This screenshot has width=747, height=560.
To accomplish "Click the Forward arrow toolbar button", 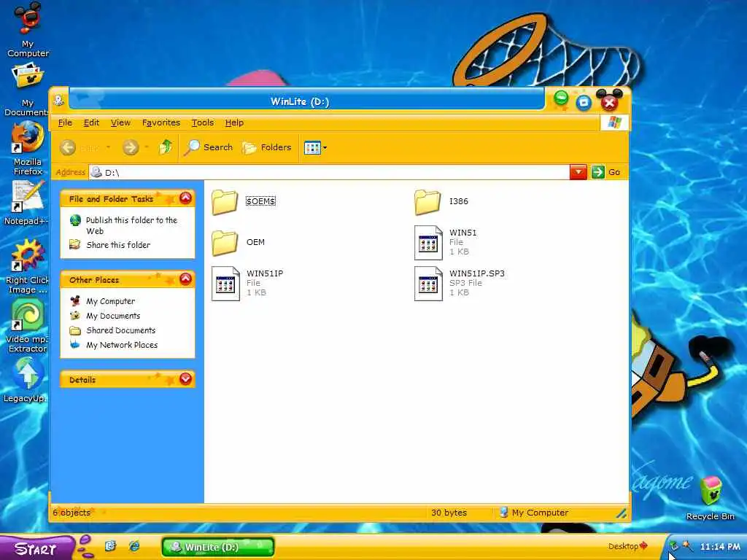I will (131, 147).
